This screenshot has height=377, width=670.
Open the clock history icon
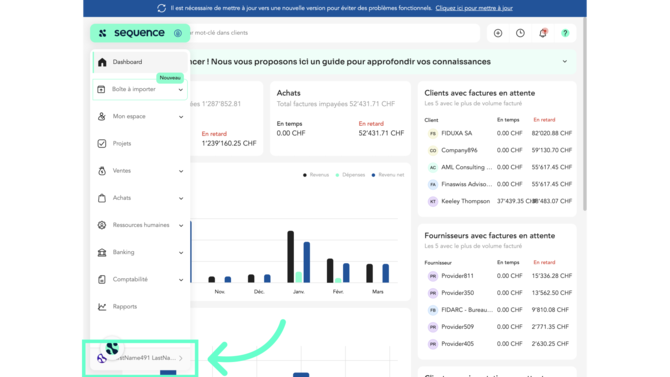[x=520, y=33]
